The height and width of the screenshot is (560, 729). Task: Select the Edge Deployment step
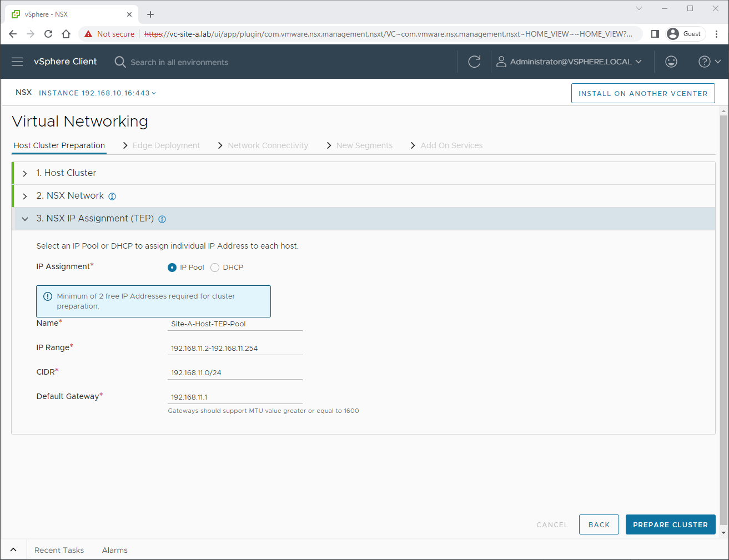(x=166, y=145)
